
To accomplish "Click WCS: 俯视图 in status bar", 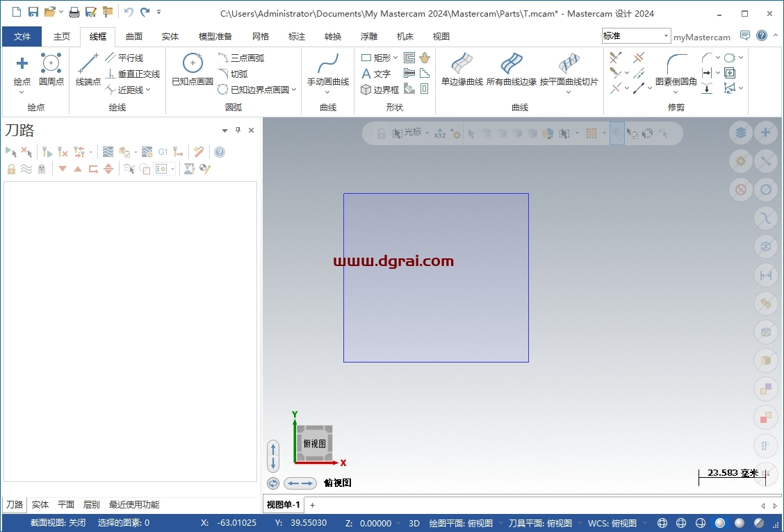I will [612, 523].
